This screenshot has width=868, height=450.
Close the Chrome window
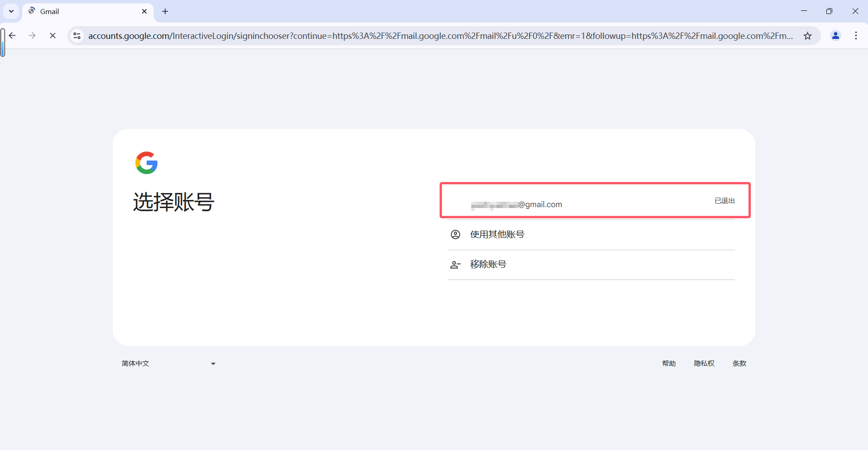coord(855,11)
